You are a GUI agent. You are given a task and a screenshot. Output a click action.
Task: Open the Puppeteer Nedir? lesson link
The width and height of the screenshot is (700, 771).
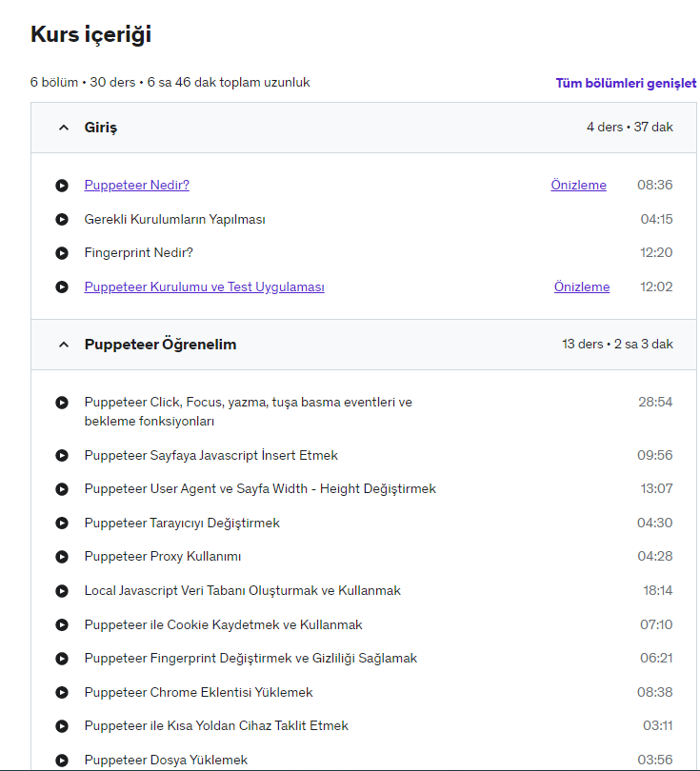coord(137,185)
